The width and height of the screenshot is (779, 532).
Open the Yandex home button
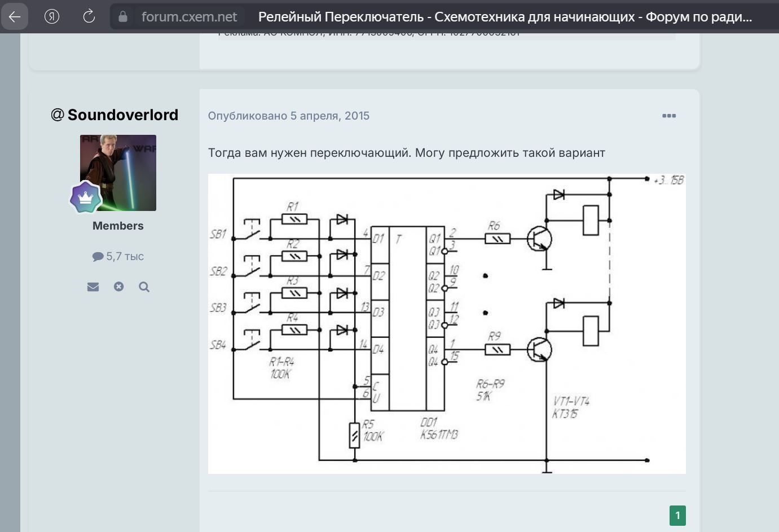tap(52, 16)
